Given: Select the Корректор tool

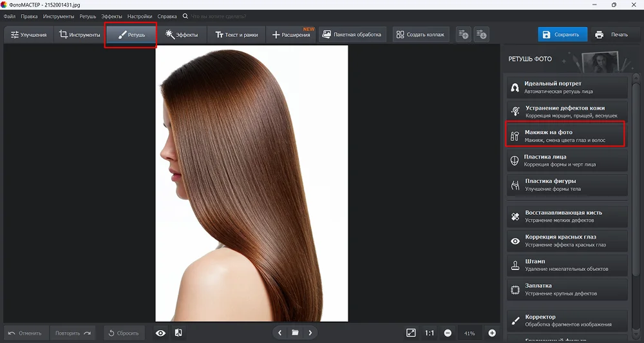Looking at the screenshot, I should 567,320.
